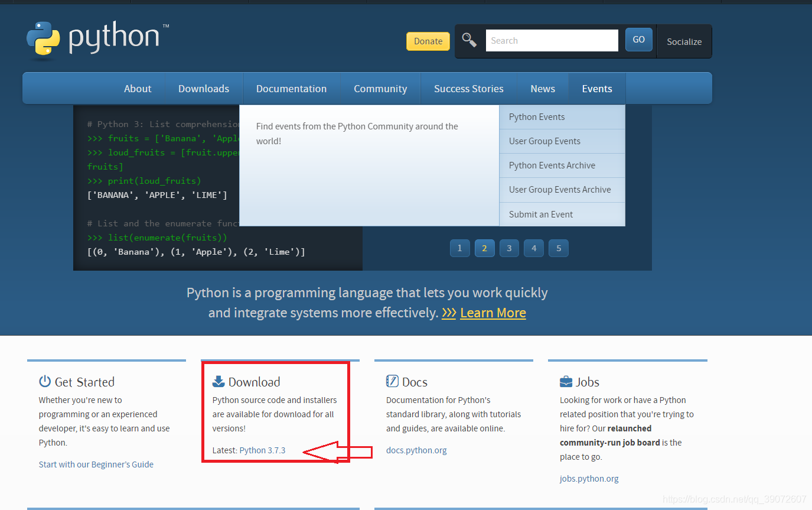The width and height of the screenshot is (812, 510).
Task: Click the Python 3.7.3 link
Action: click(262, 450)
